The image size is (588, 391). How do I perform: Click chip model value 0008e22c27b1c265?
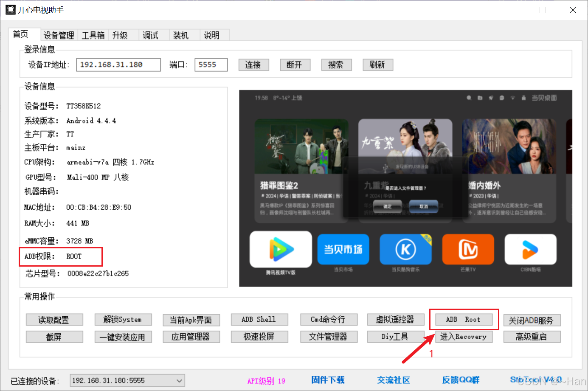(x=98, y=273)
